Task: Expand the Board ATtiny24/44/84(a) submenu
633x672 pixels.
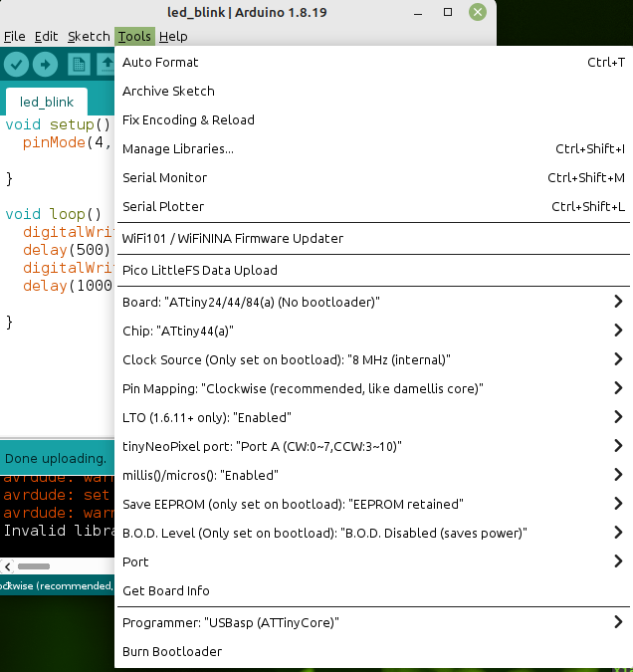Action: (x=373, y=302)
